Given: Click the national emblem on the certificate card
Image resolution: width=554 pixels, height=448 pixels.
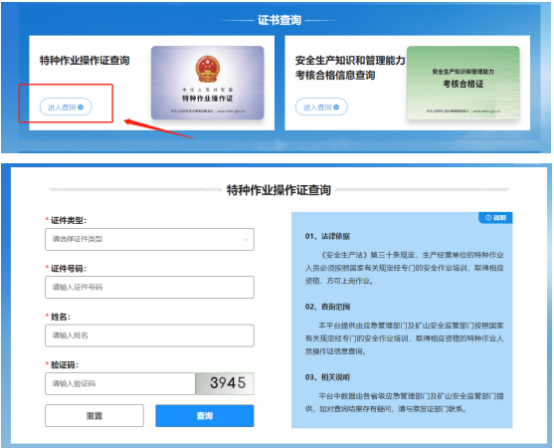Looking at the screenshot, I should point(207,69).
